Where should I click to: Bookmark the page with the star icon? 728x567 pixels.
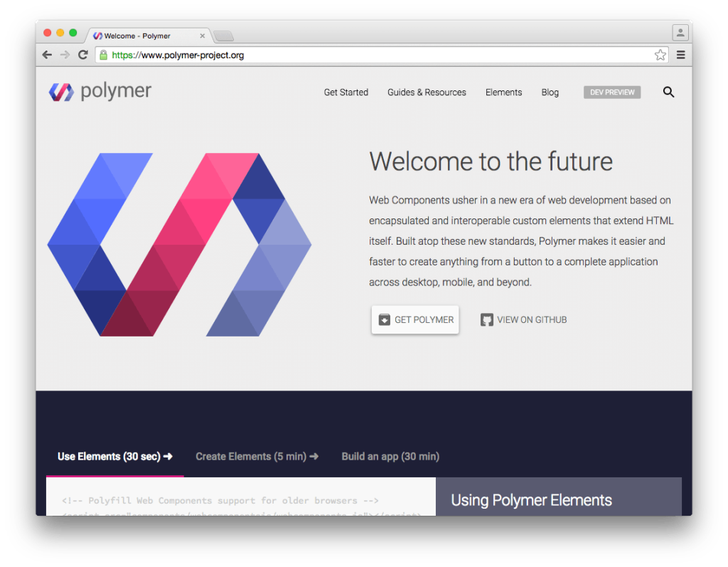(x=660, y=54)
